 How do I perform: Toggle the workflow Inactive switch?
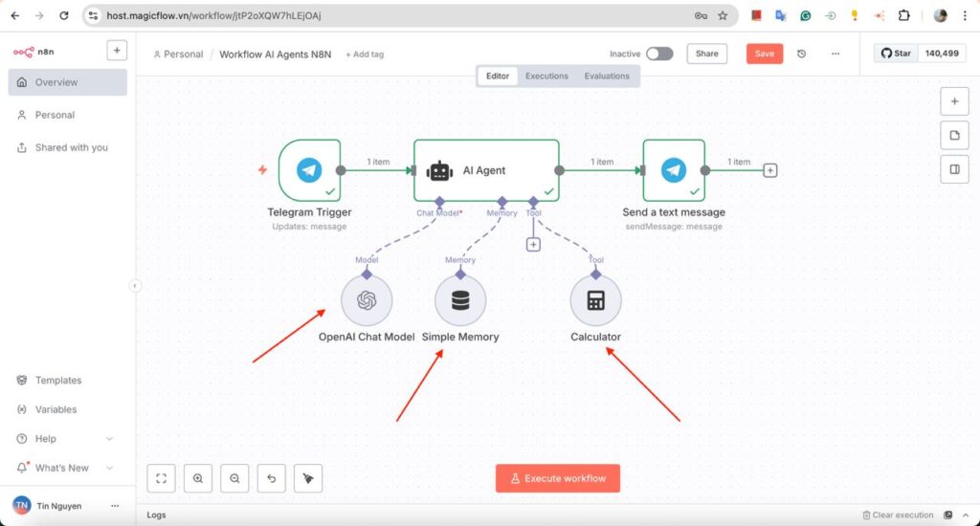(659, 54)
